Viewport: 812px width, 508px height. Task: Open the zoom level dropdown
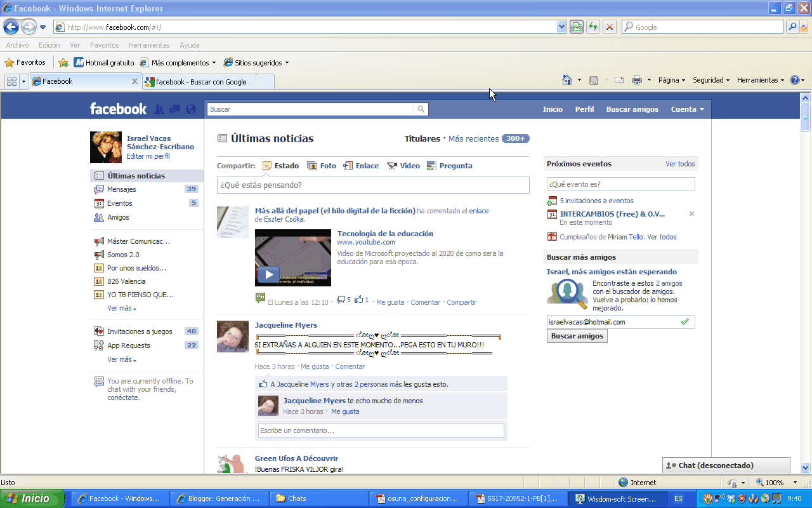tap(795, 483)
